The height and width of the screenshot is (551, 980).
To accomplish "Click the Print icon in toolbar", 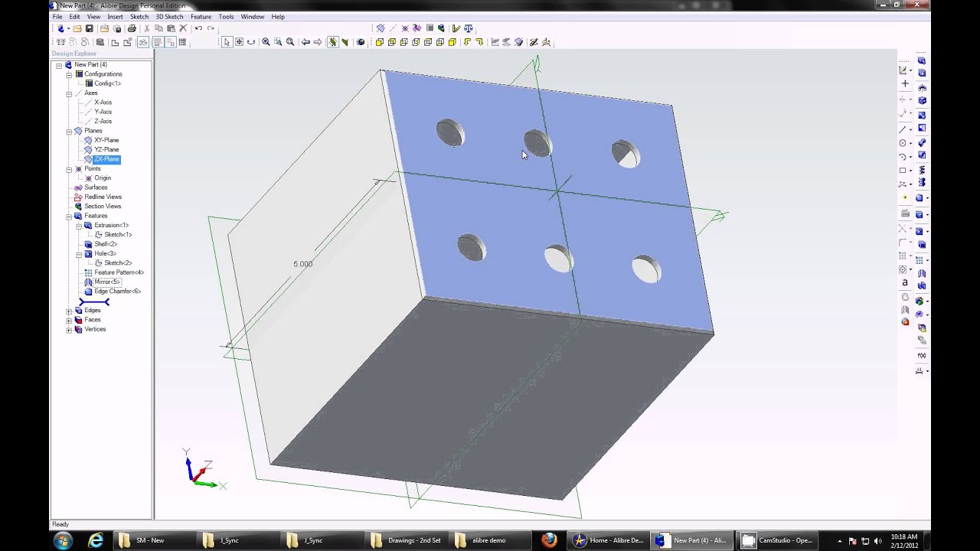I will [132, 28].
